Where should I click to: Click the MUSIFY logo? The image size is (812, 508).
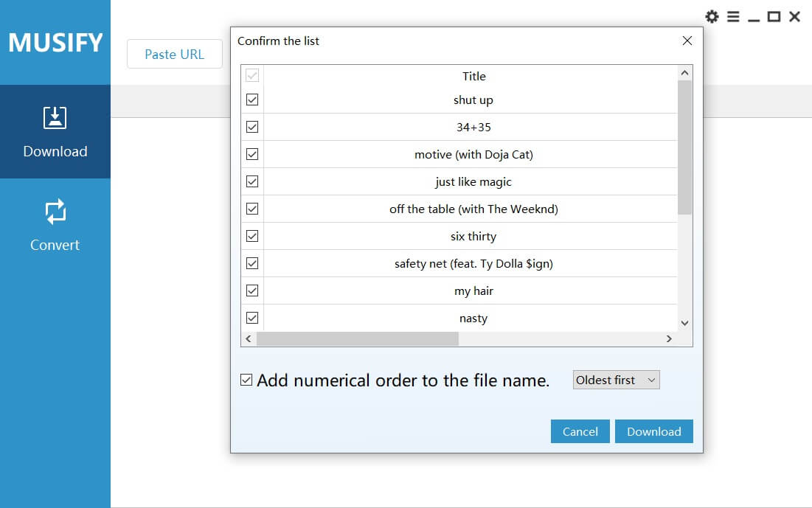click(x=55, y=43)
